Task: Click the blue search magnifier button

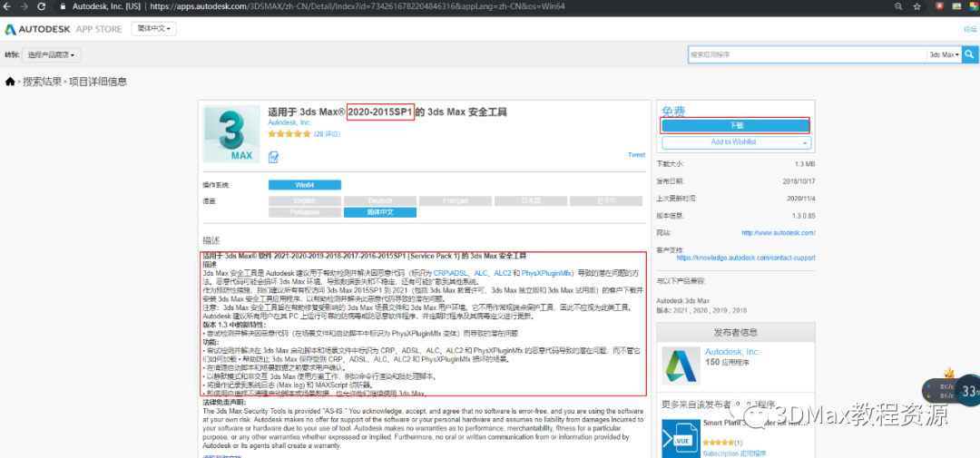Action: [969, 54]
